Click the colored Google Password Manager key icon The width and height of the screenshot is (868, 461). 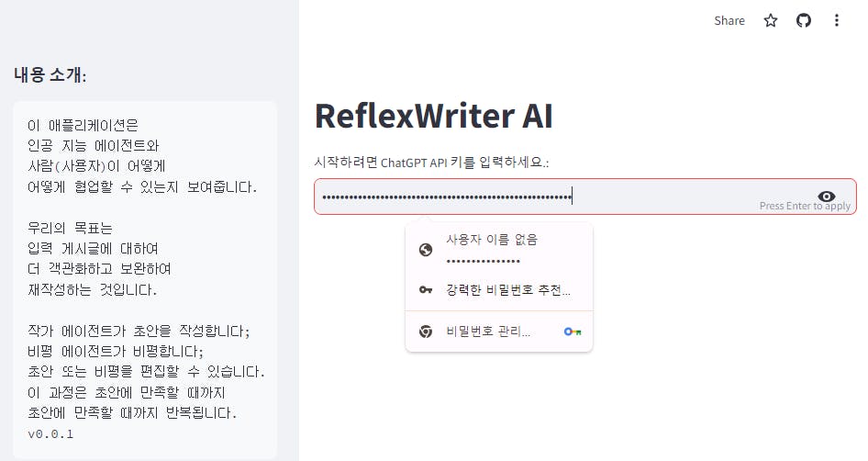click(x=573, y=332)
